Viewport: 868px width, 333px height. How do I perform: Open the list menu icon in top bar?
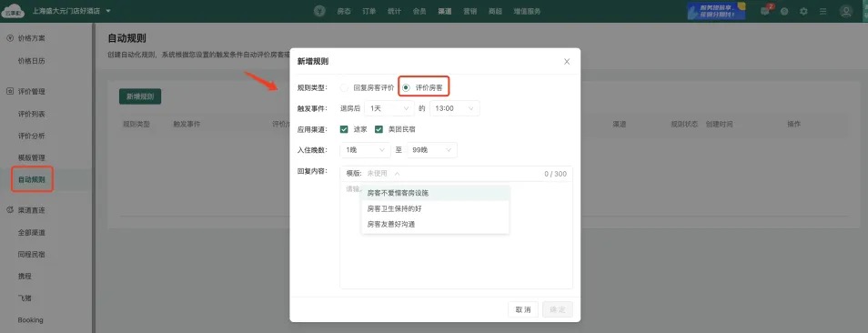(x=823, y=11)
